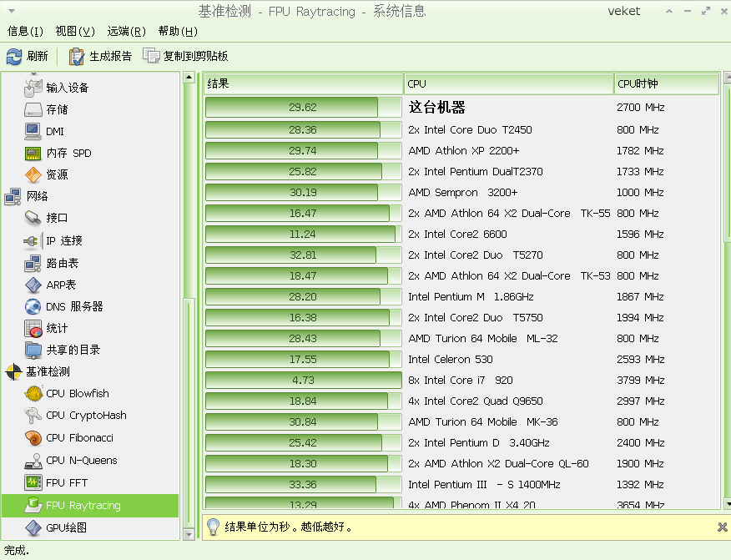
Task: Click the 刷新 refresh button label
Action: point(38,57)
